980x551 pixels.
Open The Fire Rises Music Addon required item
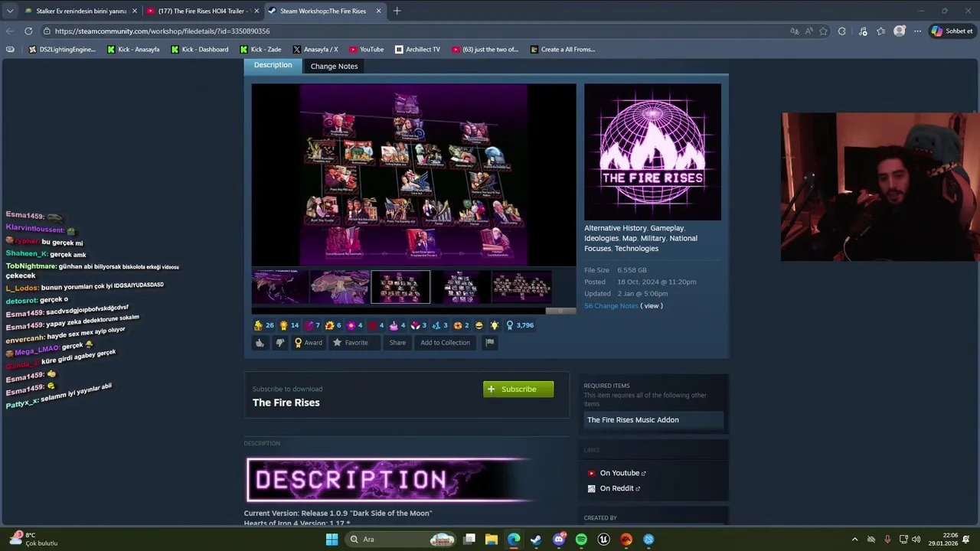point(653,419)
